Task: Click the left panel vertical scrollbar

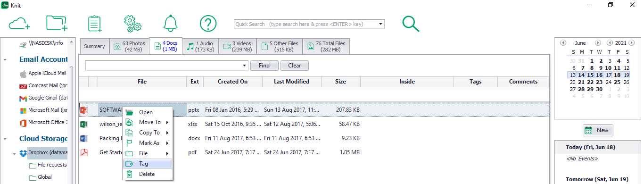Action: pyautogui.click(x=72, y=111)
